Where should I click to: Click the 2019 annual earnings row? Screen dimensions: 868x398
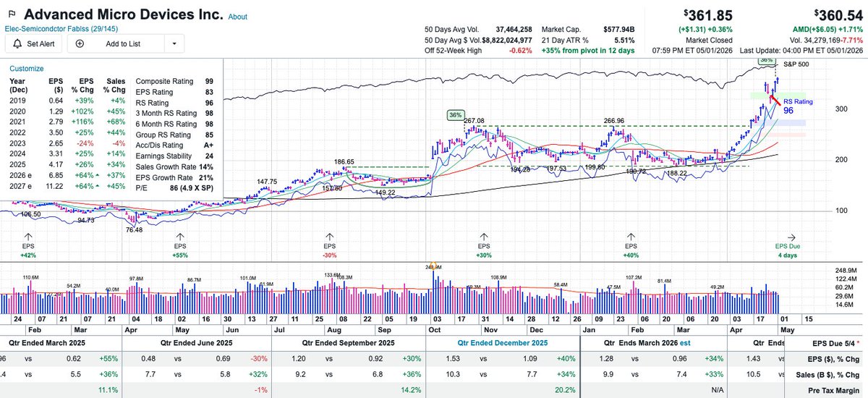[x=67, y=101]
